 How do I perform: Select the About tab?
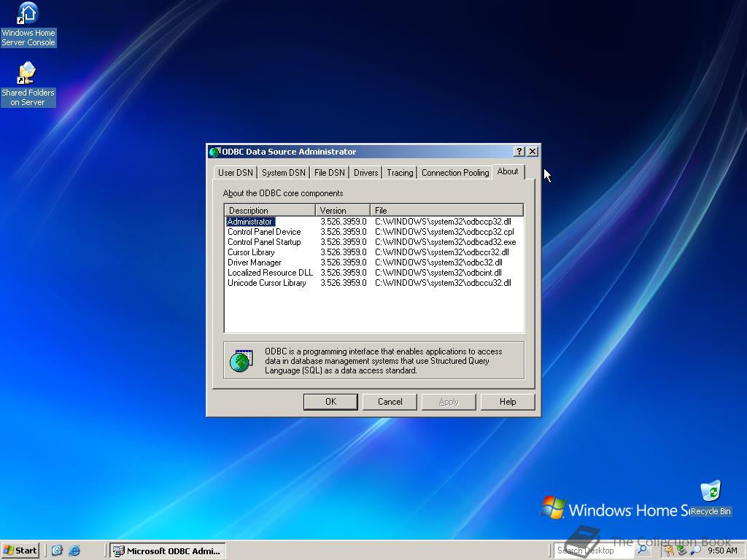508,171
